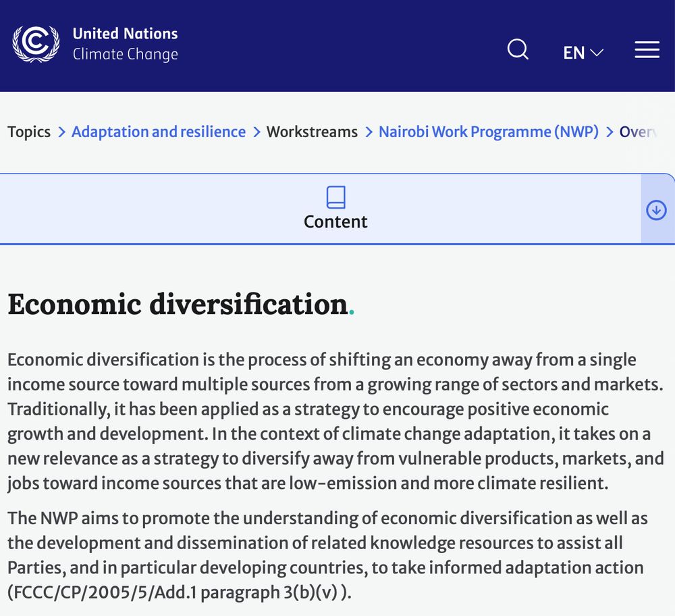675x616 pixels.
Task: Click text 'low-emission and more climate resilient'
Action: (x=448, y=484)
